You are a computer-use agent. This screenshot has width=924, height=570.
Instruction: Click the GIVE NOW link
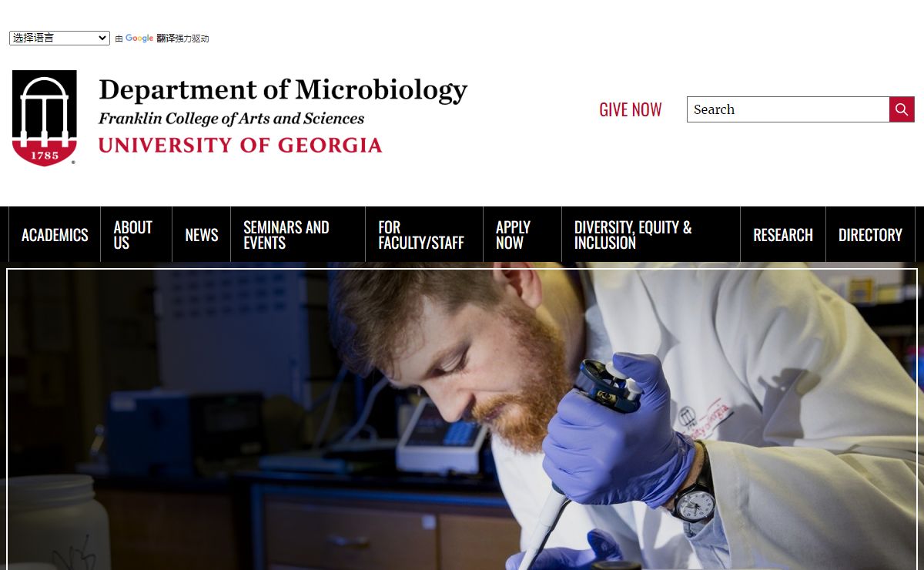click(x=631, y=109)
